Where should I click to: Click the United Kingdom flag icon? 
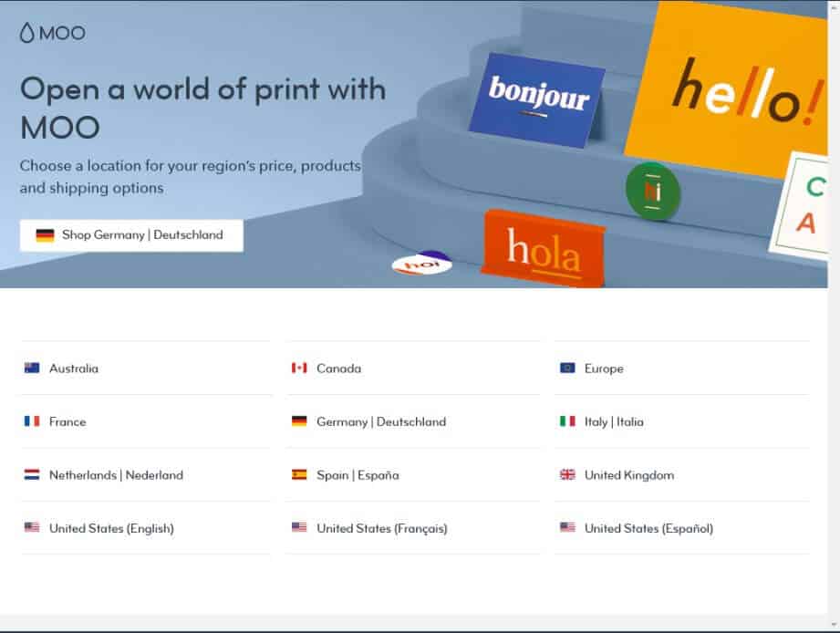[x=567, y=474]
